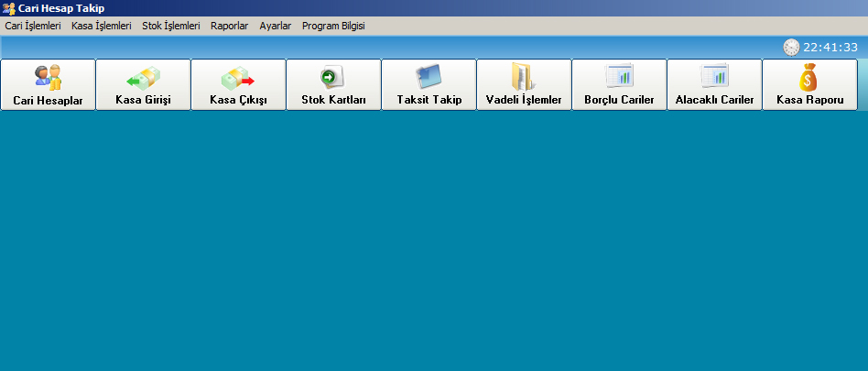Open the Stok İşlemleri menu
868x371 pixels.
pos(171,26)
